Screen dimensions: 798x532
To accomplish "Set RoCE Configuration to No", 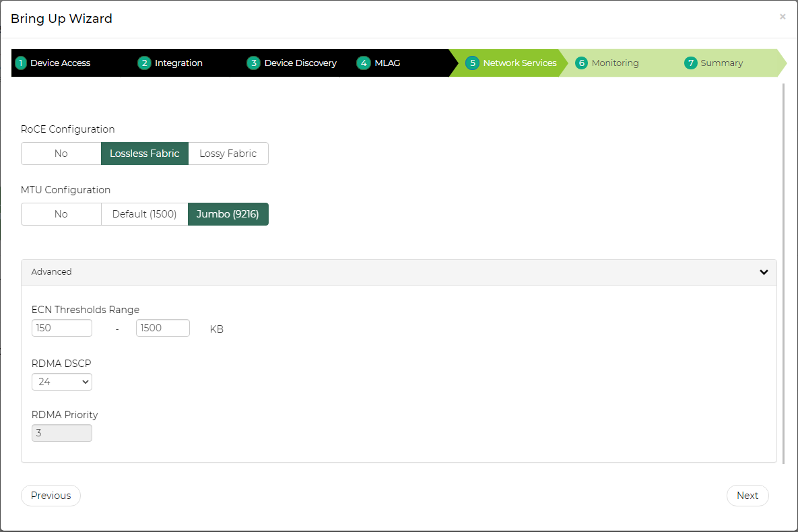I will (x=61, y=154).
